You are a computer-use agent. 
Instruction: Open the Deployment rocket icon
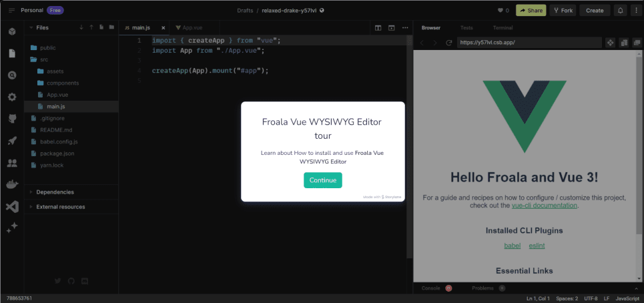point(12,141)
